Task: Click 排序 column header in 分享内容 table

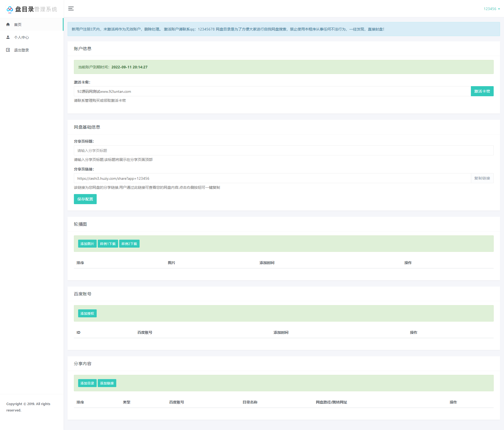Action: click(x=80, y=402)
